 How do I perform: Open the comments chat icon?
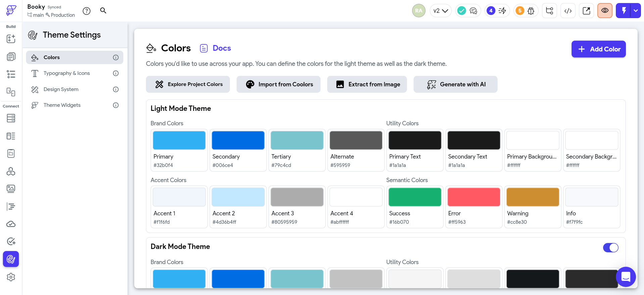click(x=473, y=11)
